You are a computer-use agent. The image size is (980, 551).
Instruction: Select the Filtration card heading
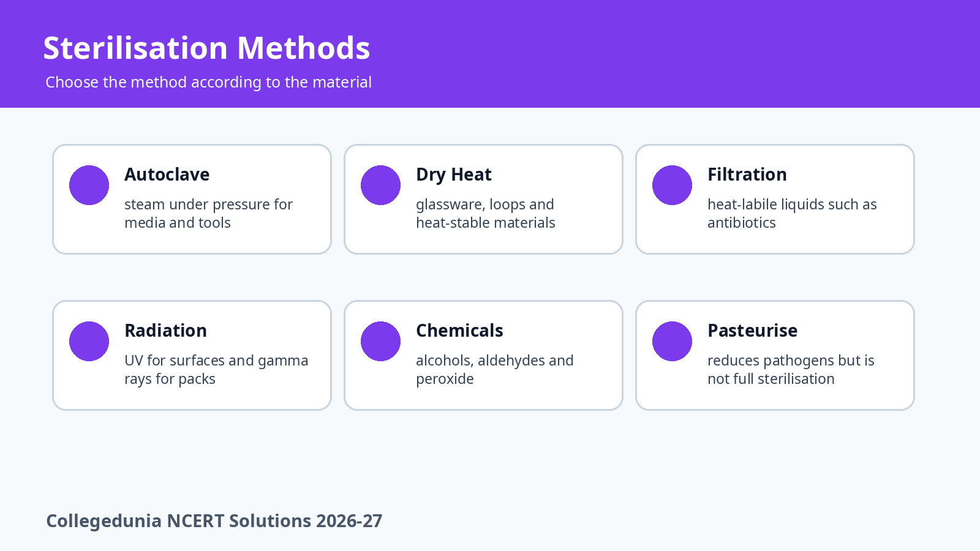click(x=747, y=174)
